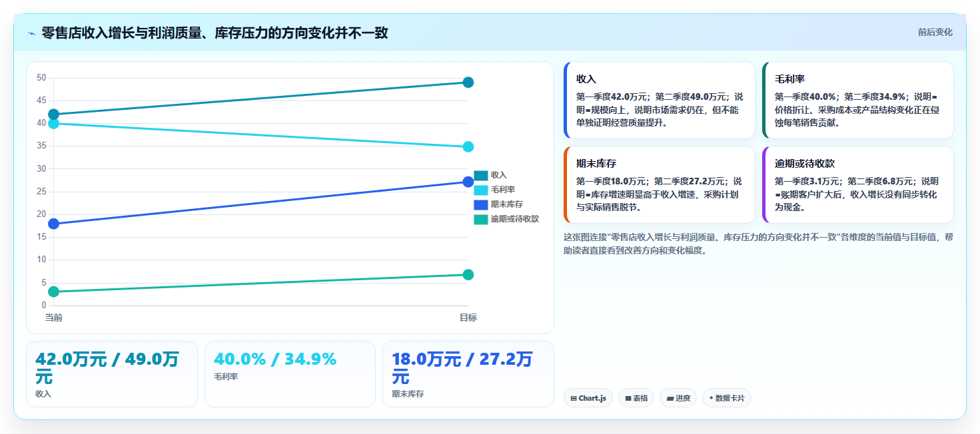The width and height of the screenshot is (980, 434).
Task: Click the 毛利率 data point at 目标
Action: point(468,146)
